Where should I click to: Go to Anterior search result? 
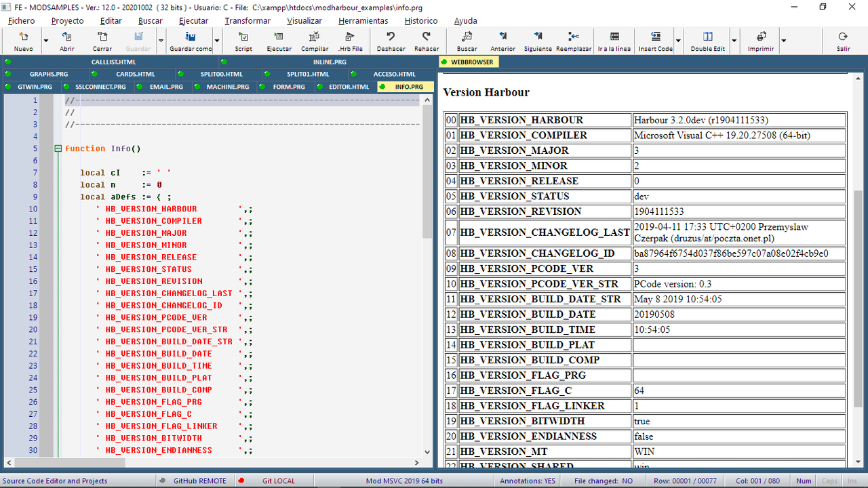click(502, 41)
